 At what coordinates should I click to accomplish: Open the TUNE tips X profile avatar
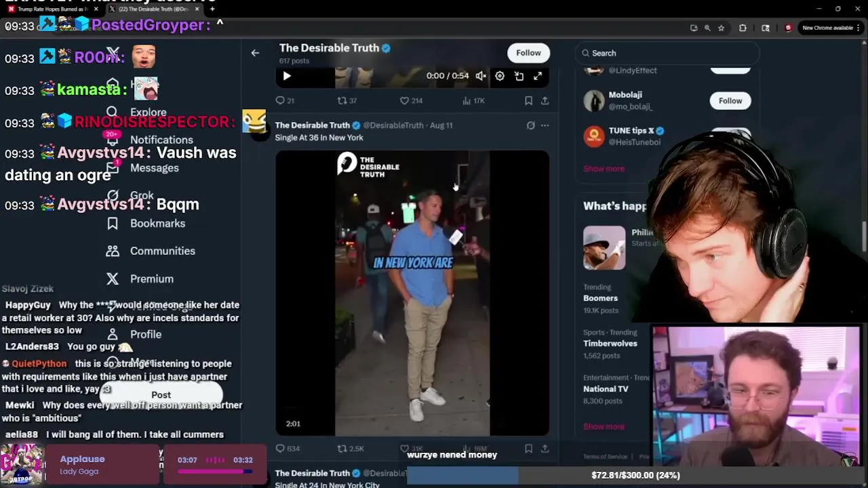coord(594,136)
